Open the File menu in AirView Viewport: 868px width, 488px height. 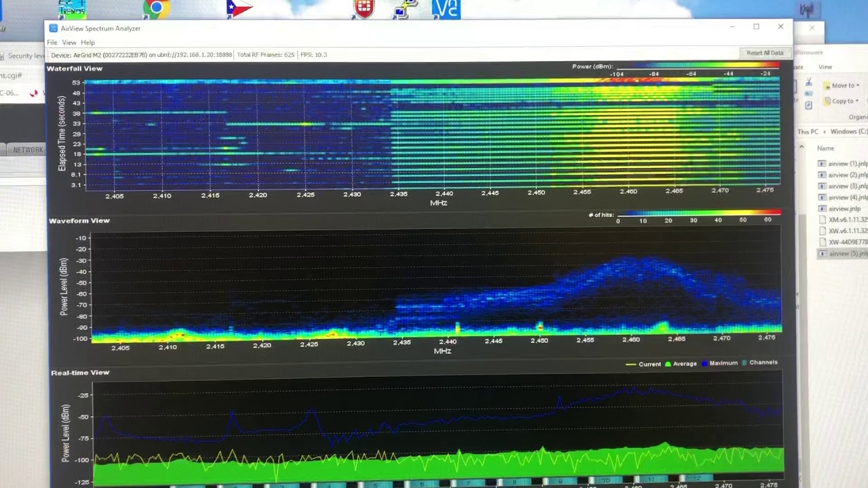(52, 43)
